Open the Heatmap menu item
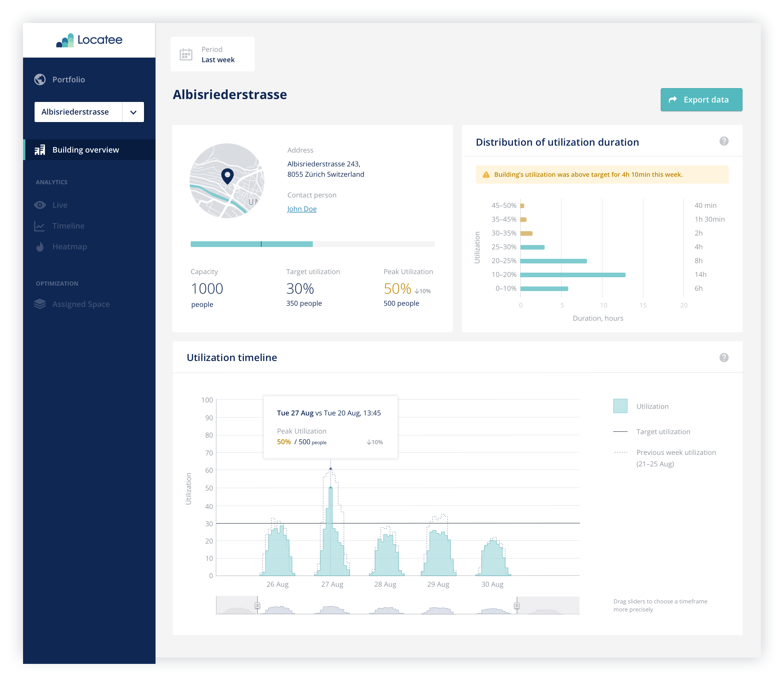This screenshot has width=784, height=680. point(69,247)
